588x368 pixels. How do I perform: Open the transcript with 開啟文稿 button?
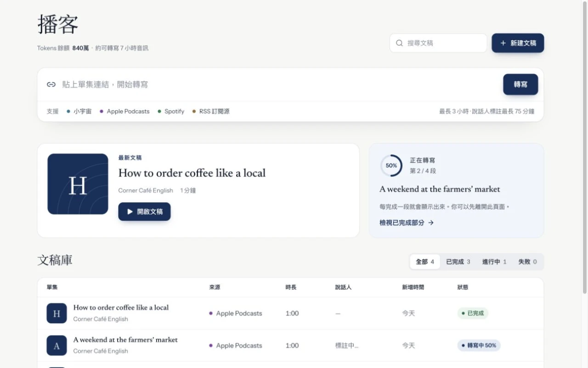click(x=144, y=212)
